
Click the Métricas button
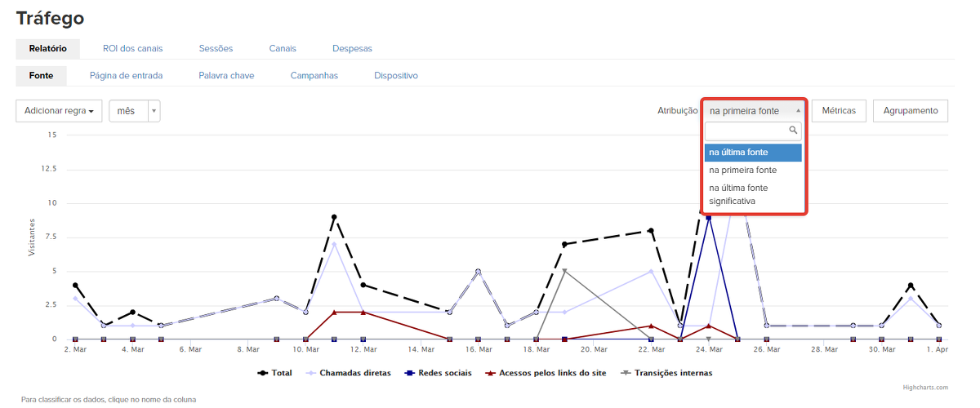pos(839,111)
